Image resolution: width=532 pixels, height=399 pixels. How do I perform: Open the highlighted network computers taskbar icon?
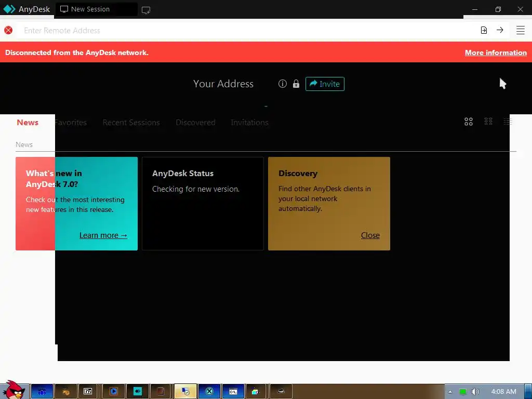pos(185,391)
